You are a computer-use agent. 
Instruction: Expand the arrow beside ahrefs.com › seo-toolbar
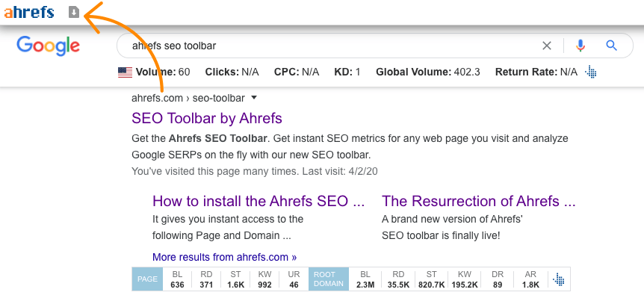pyautogui.click(x=254, y=98)
